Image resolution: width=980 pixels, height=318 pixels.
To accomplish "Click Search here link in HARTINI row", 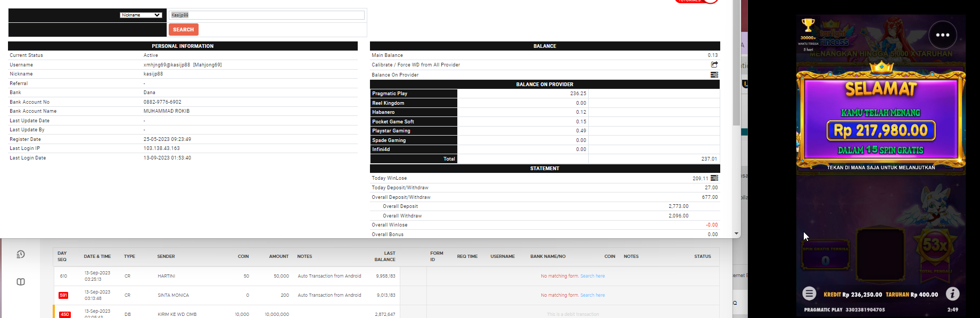I will point(592,276).
